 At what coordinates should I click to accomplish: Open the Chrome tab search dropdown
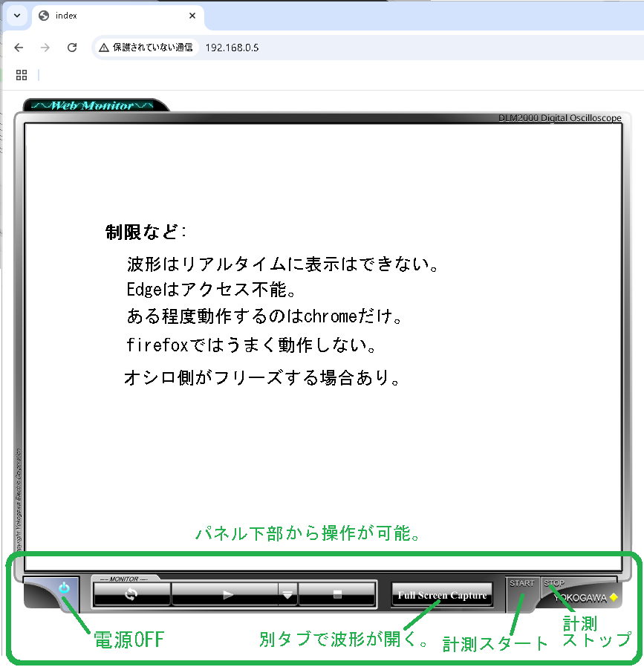click(16, 16)
